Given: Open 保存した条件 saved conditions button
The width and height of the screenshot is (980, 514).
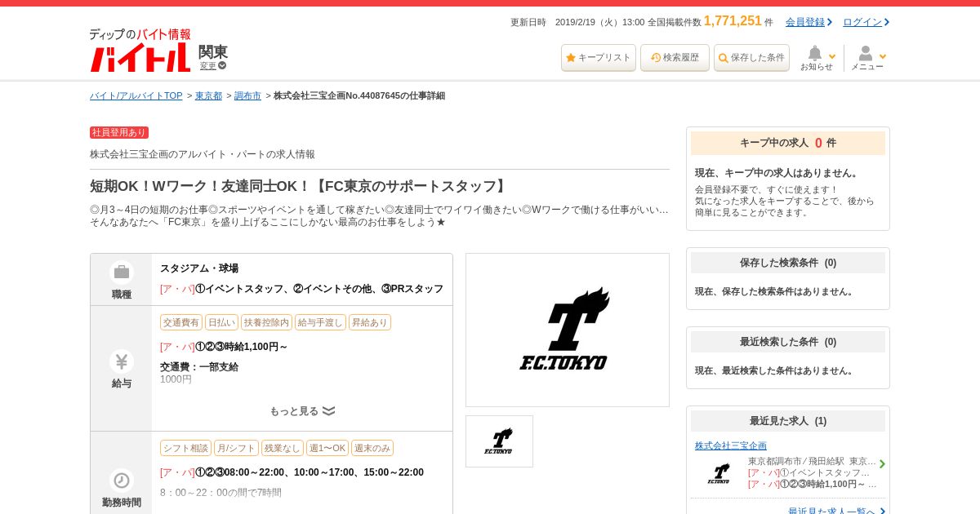Looking at the screenshot, I should (x=751, y=58).
